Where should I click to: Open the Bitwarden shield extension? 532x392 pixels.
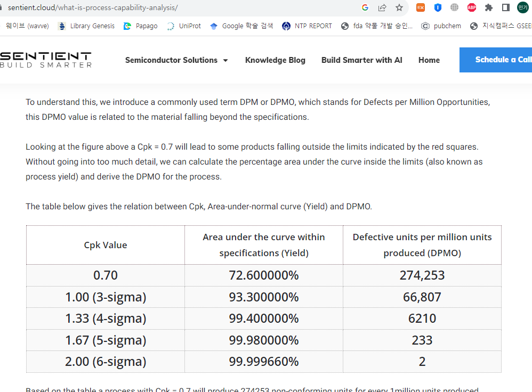[438, 7]
